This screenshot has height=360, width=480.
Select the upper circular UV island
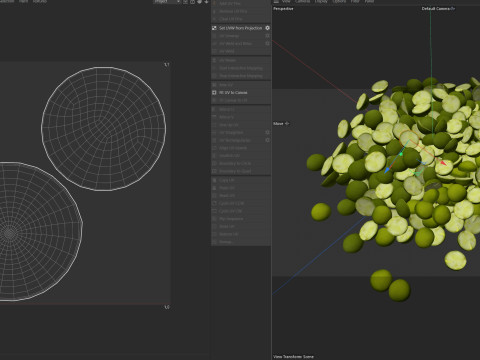(x=104, y=129)
